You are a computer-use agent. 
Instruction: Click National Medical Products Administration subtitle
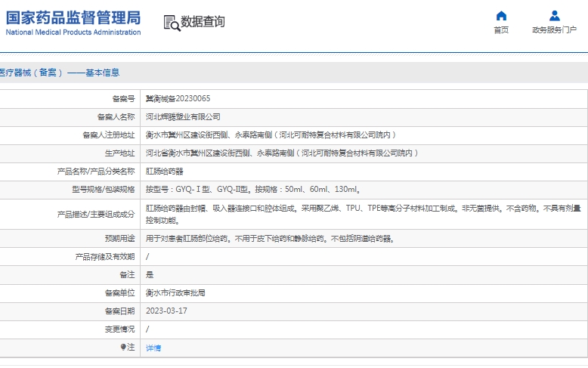73,32
